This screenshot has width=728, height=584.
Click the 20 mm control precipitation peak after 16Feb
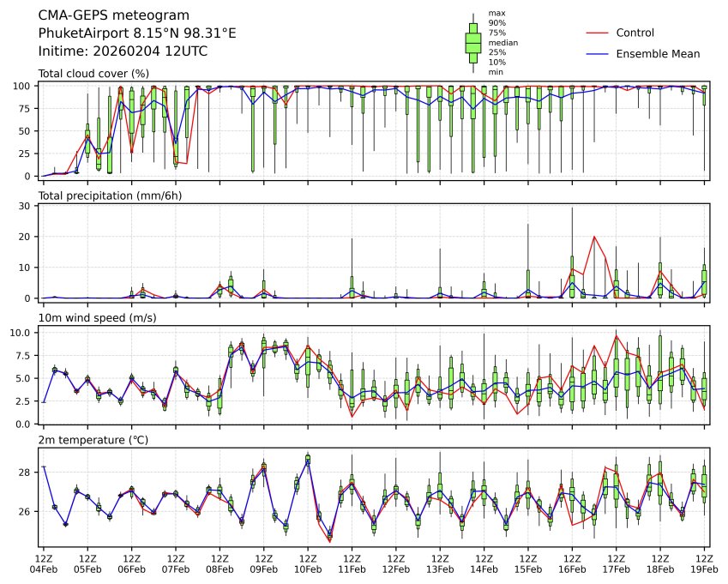point(594,237)
